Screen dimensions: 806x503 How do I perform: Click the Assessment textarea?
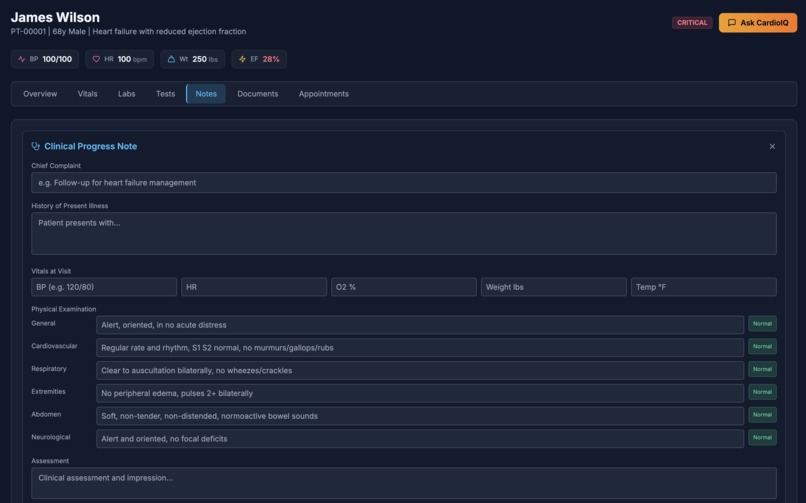pos(404,483)
